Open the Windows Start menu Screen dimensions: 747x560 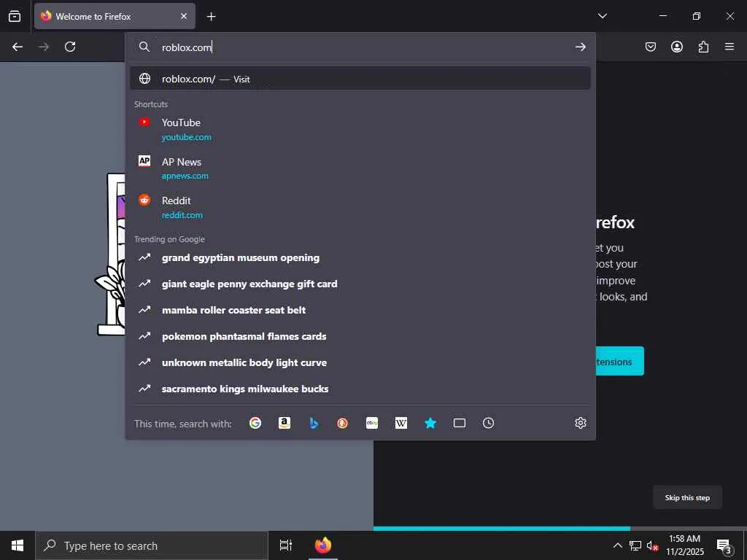tap(18, 545)
